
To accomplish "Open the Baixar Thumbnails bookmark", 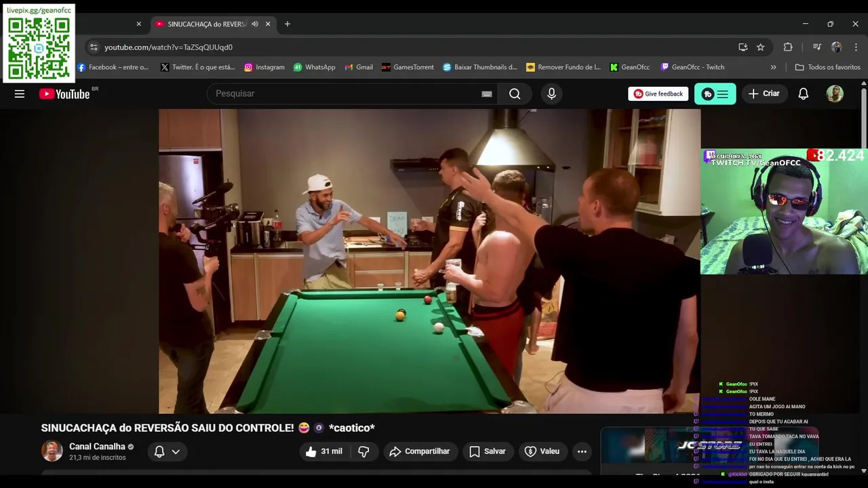I will tap(480, 67).
